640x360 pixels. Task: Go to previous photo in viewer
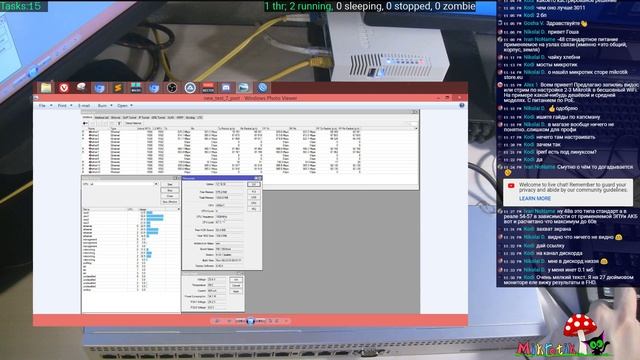(240, 321)
